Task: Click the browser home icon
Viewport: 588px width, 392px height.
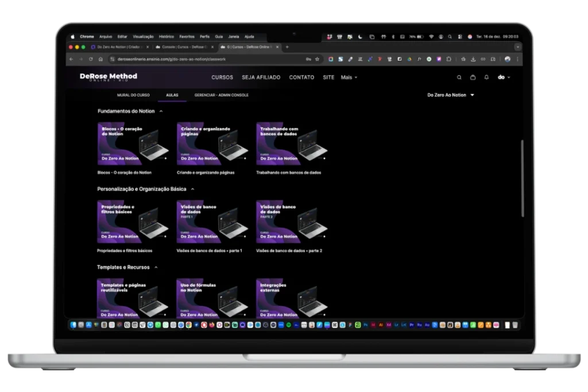Action: (x=100, y=59)
